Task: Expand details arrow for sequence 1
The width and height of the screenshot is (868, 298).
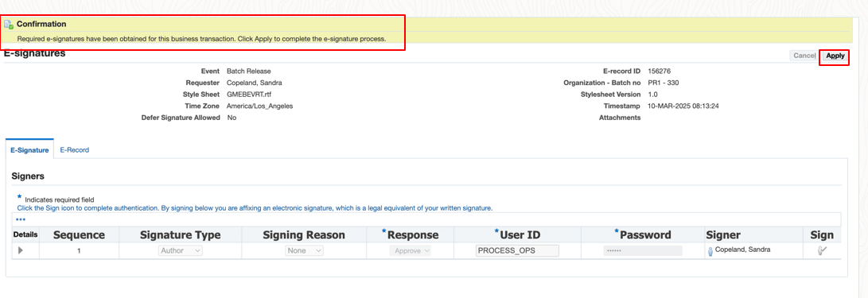Action: click(x=21, y=250)
